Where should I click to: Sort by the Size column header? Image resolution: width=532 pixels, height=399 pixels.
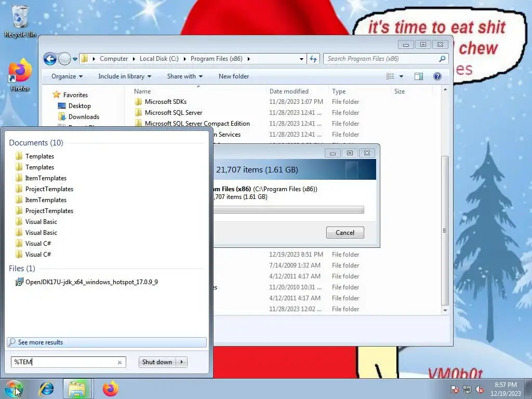click(x=400, y=91)
